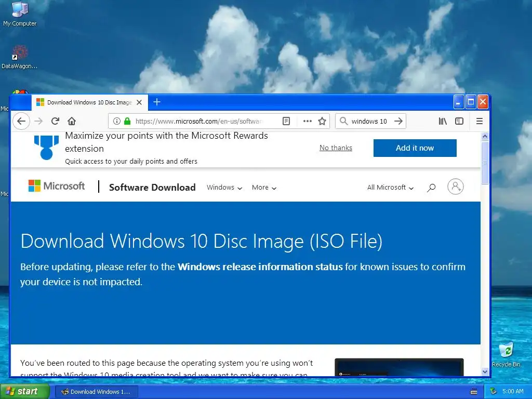Open the Software Download heading link
This screenshot has width=532, height=399.
pyautogui.click(x=152, y=187)
